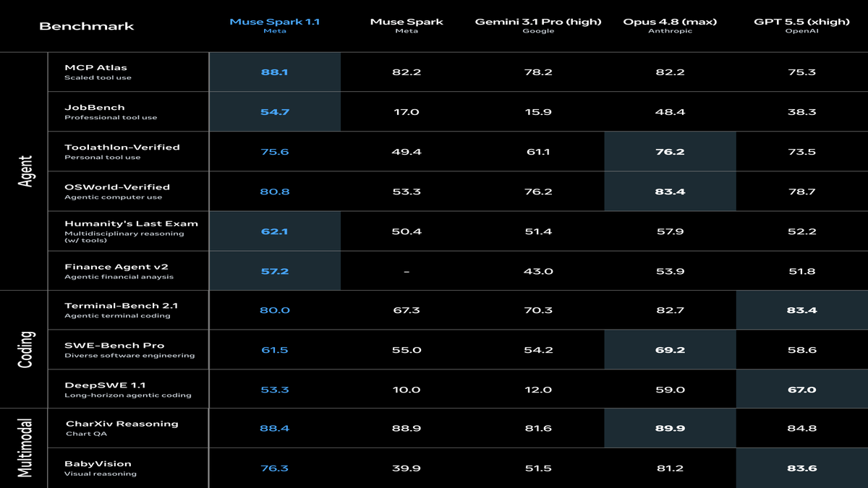Select the 61.5 SWE-Bench Pro score

tap(275, 350)
